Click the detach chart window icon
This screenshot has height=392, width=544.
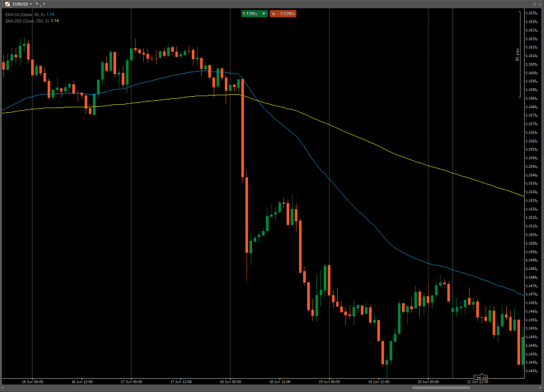[x=534, y=4]
